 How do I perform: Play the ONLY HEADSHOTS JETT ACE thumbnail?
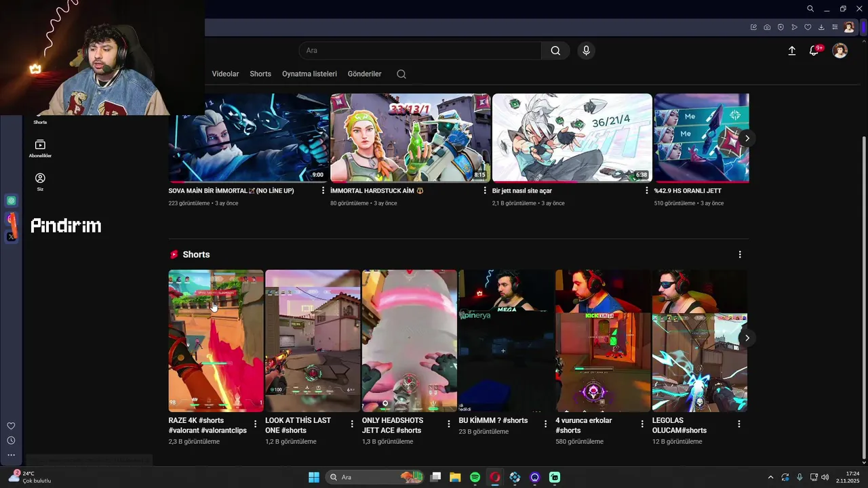(409, 341)
